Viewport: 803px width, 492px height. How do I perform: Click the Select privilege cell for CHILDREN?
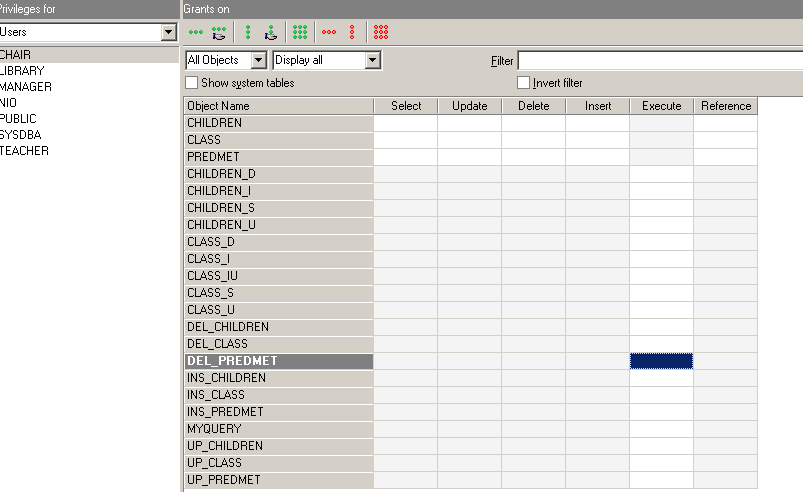pos(406,123)
